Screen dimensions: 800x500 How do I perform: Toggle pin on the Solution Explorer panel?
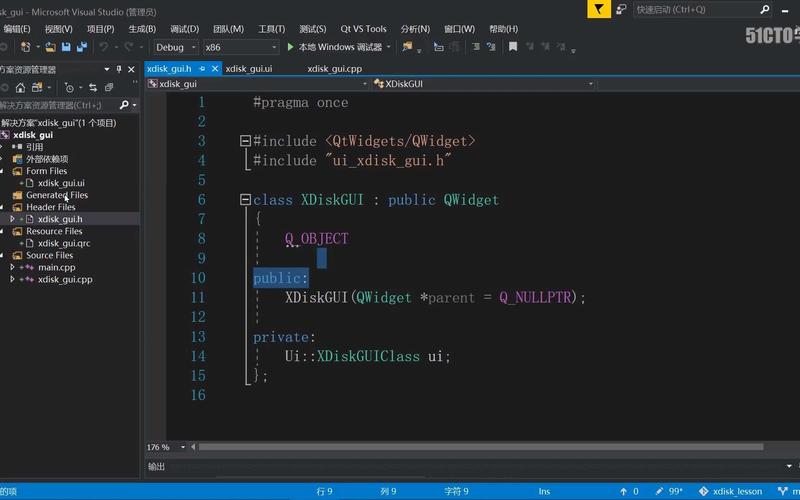click(x=119, y=69)
